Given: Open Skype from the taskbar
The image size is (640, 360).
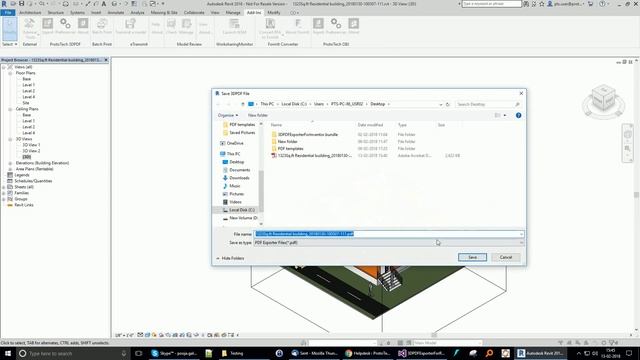Looking at the screenshot, I should pyautogui.click(x=175, y=353).
